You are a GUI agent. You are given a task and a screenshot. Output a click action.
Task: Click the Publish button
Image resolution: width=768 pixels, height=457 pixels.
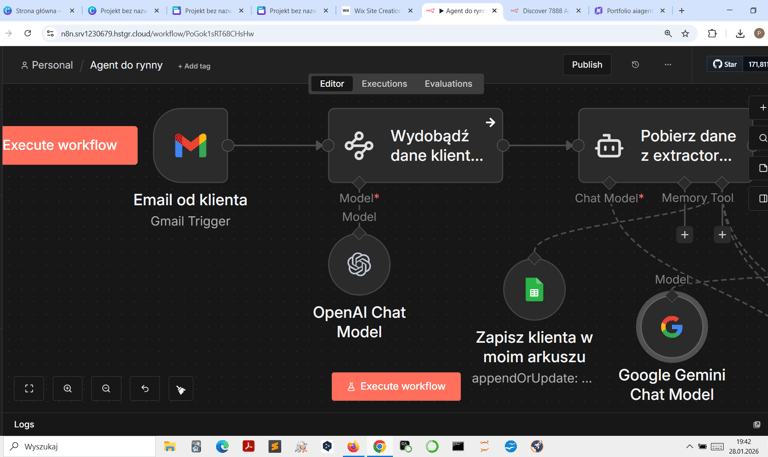[587, 65]
